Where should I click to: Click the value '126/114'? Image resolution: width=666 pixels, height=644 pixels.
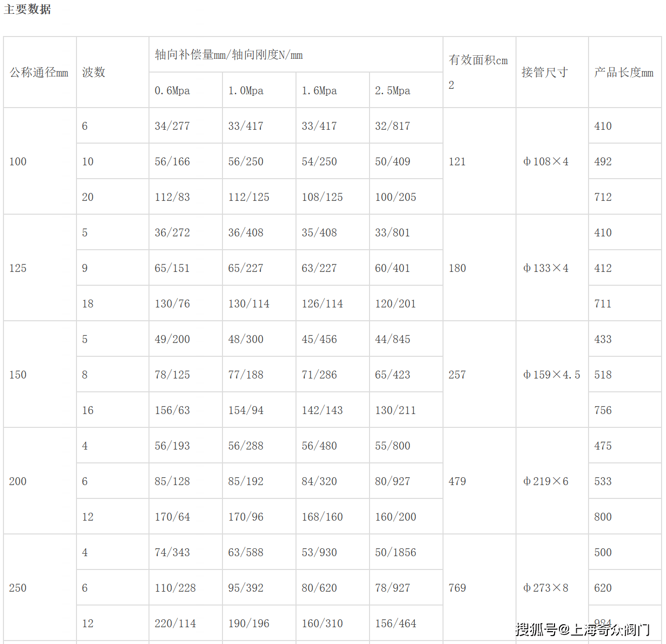click(x=322, y=304)
